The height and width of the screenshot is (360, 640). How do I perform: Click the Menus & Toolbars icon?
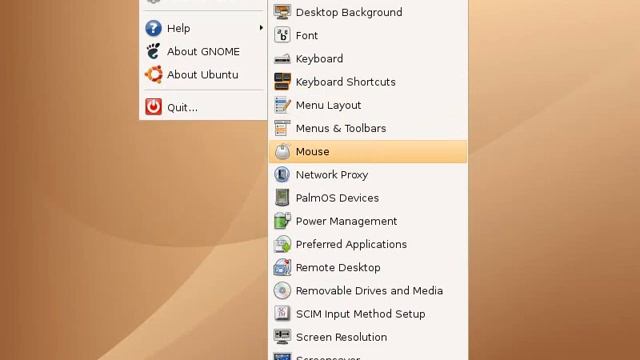click(282, 128)
